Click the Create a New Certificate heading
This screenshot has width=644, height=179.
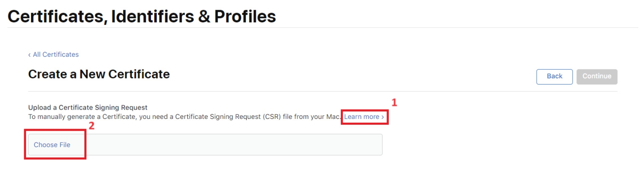click(x=99, y=74)
